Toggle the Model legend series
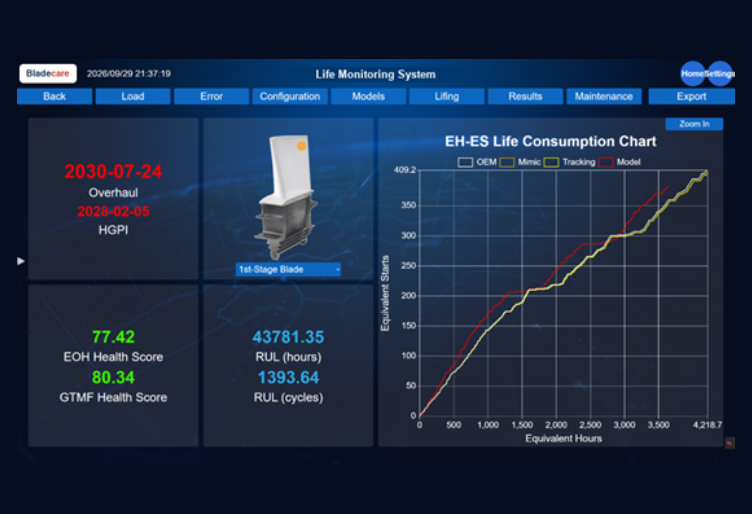Image resolution: width=752 pixels, height=514 pixels. (x=619, y=162)
